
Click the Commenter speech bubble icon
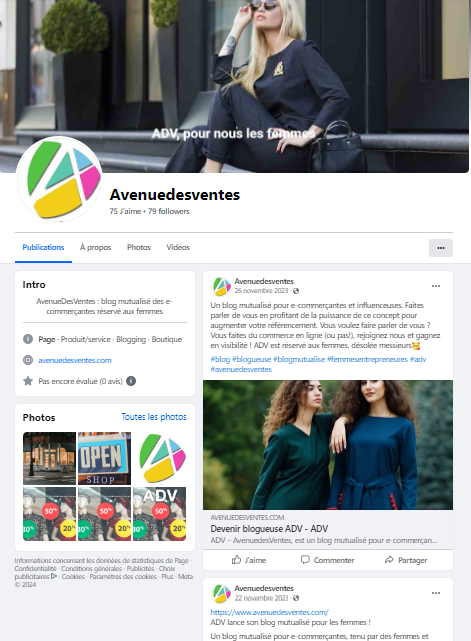(x=305, y=560)
